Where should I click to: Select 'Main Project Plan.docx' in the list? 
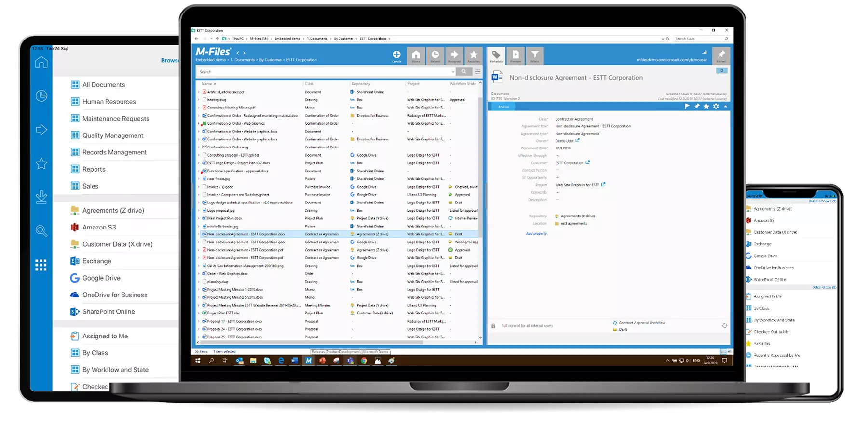click(225, 218)
